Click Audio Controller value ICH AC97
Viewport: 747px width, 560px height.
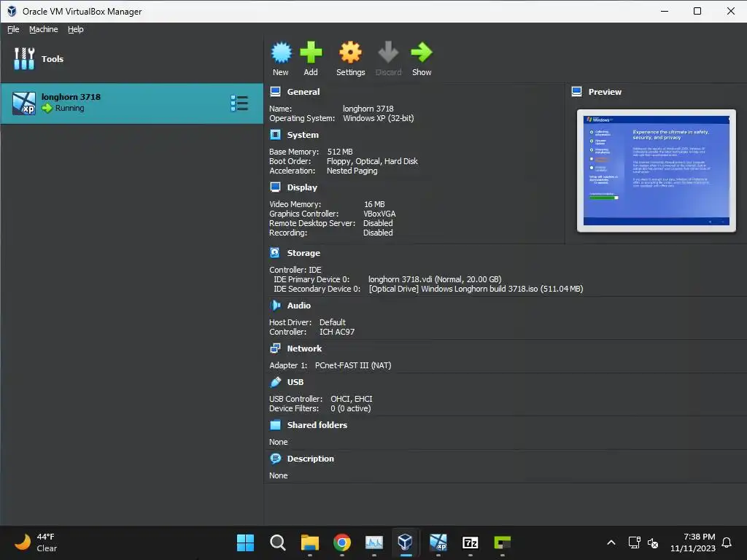337,332
